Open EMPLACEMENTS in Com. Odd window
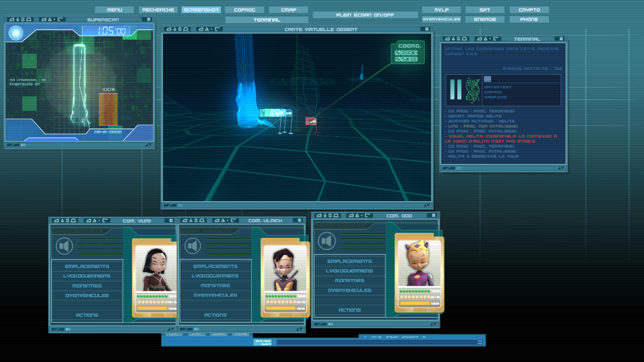 [x=350, y=261]
